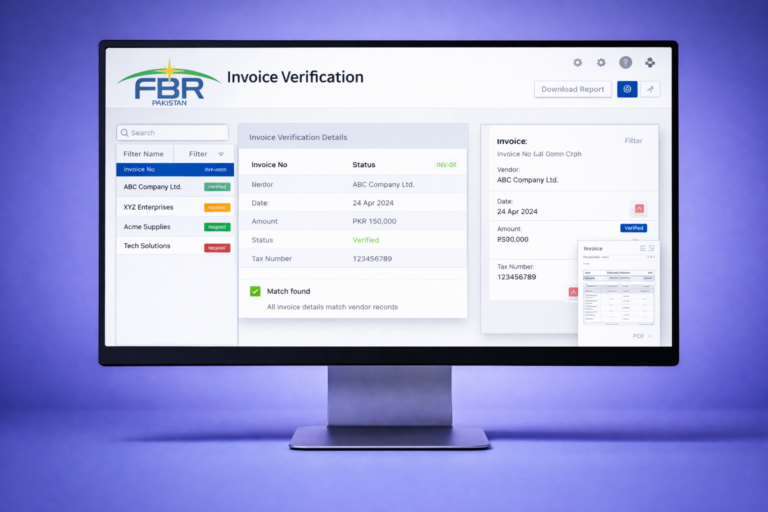Open the help question mark icon
The height and width of the screenshot is (512, 768).
point(625,62)
